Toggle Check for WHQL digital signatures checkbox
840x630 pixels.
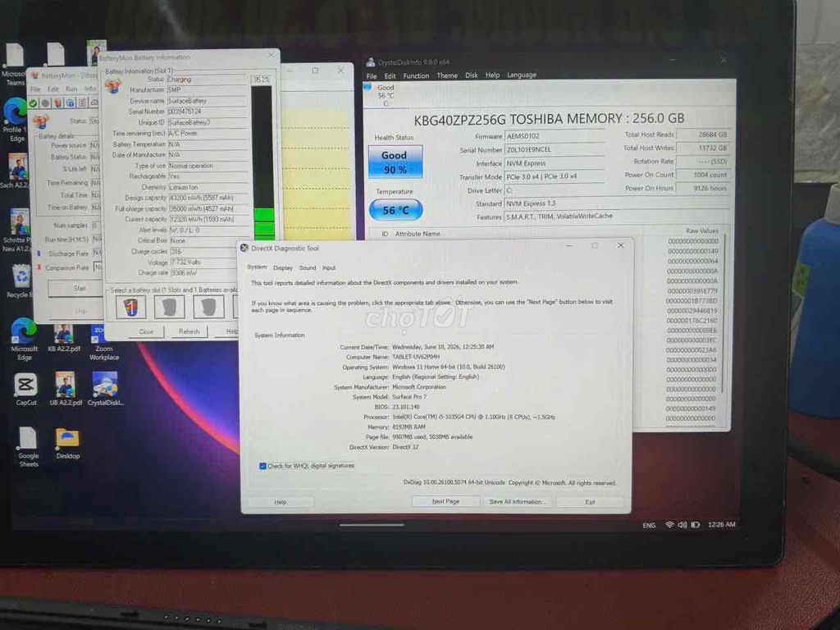point(262,466)
